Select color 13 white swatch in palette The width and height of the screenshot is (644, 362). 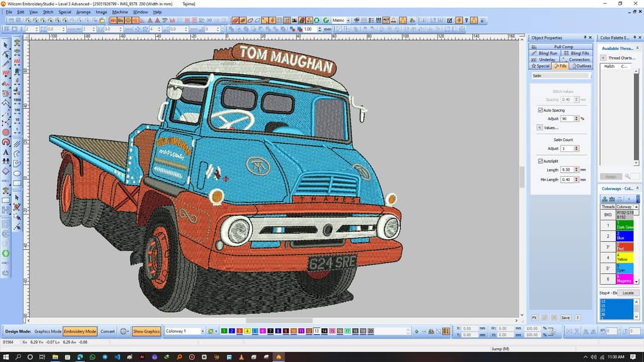[x=317, y=331]
